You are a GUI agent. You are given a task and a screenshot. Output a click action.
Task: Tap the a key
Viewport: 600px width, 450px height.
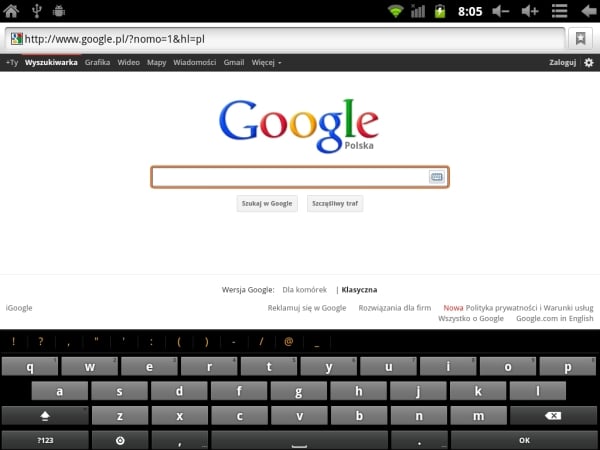tap(60, 391)
